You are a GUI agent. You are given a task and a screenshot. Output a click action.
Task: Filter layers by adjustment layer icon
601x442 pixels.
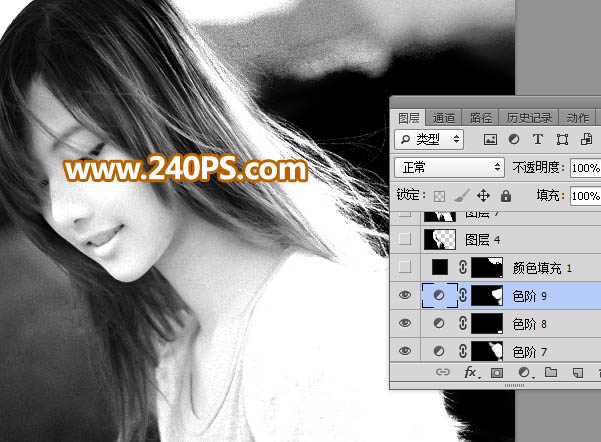tap(514, 140)
